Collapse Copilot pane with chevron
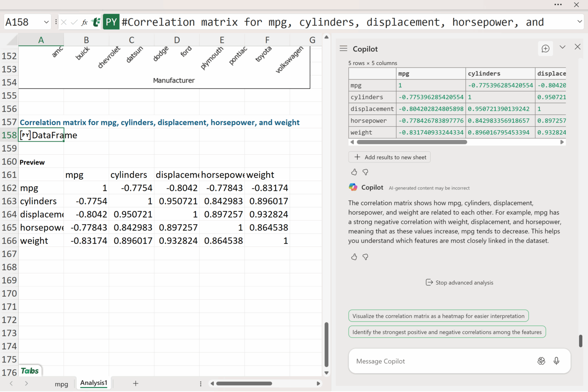 coord(562,47)
